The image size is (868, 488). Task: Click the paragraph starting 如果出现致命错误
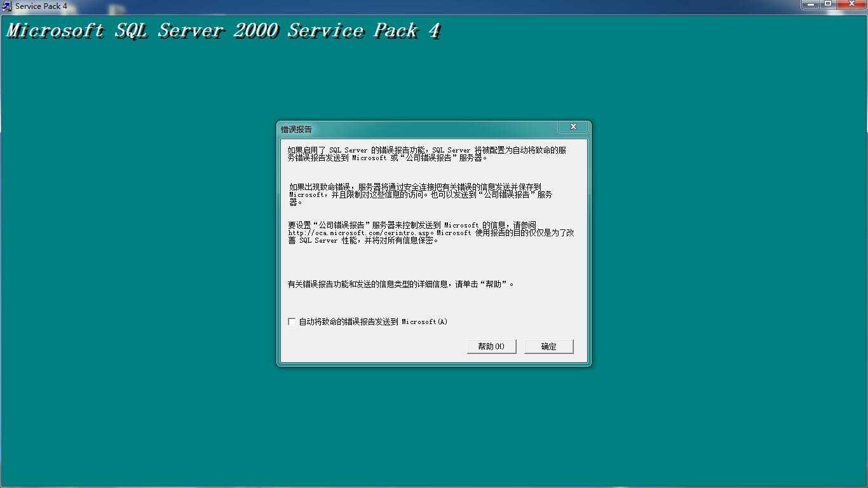421,194
